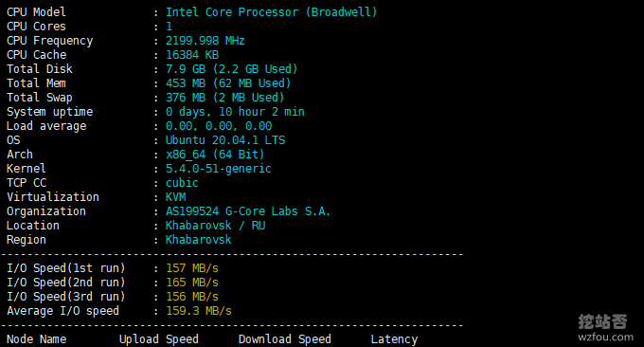Click the Location value Khabarovsk / RU
The width and height of the screenshot is (644, 347).
coord(215,226)
